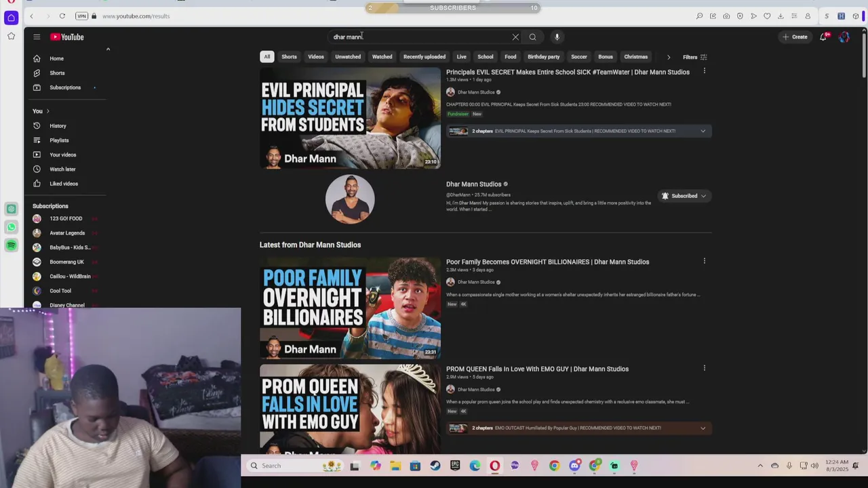The height and width of the screenshot is (488, 868).
Task: Open the Prom Queen video title
Action: (537, 369)
